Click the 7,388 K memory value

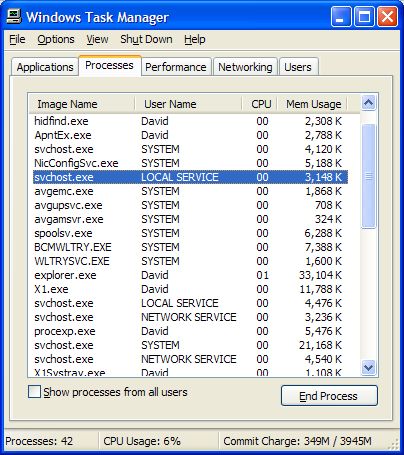(323, 247)
